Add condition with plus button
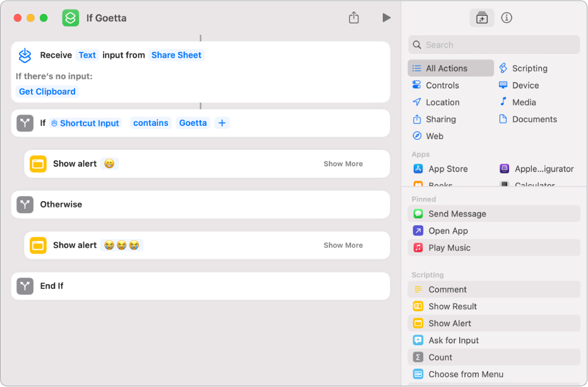This screenshot has width=588, height=387. click(222, 123)
